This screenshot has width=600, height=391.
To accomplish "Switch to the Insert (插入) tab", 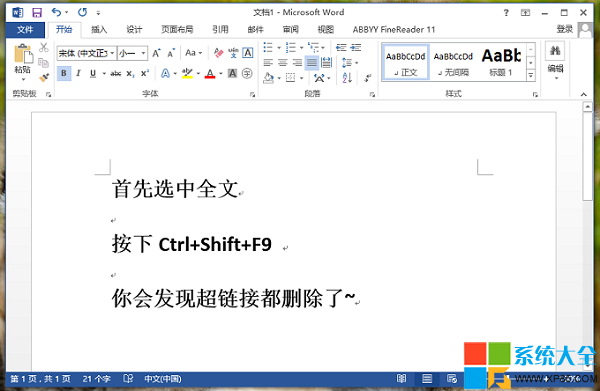I will 99,29.
